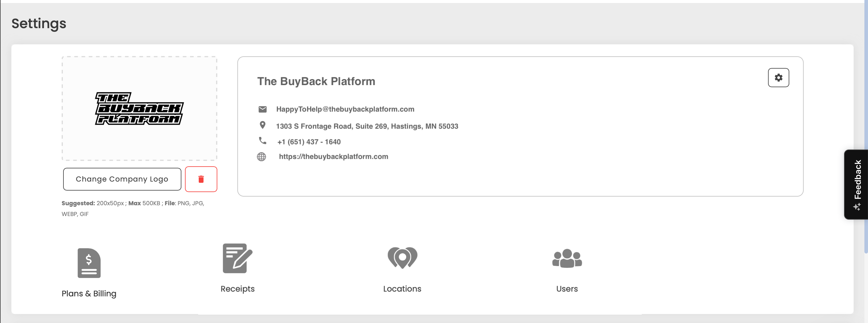Viewport: 868px width, 323px height.
Task: Click the phone handset icon
Action: [262, 141]
